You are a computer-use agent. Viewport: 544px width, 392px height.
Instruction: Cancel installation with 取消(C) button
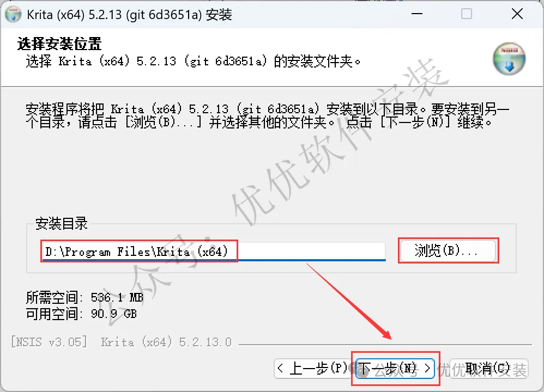(x=488, y=369)
